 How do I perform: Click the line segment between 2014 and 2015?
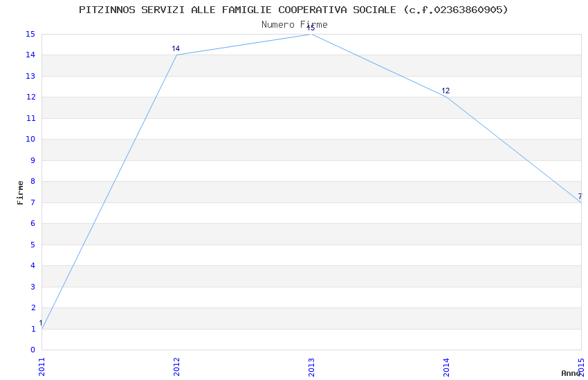coord(514,150)
